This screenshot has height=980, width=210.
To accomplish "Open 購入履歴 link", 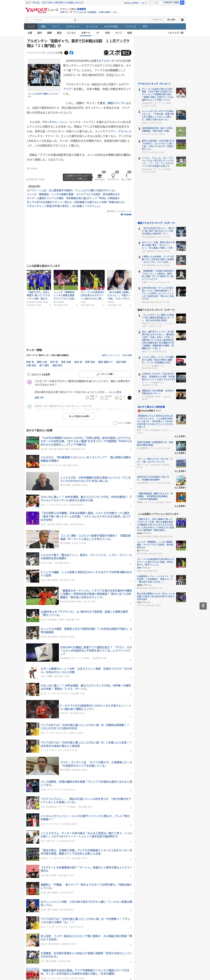I will point(171,19).
